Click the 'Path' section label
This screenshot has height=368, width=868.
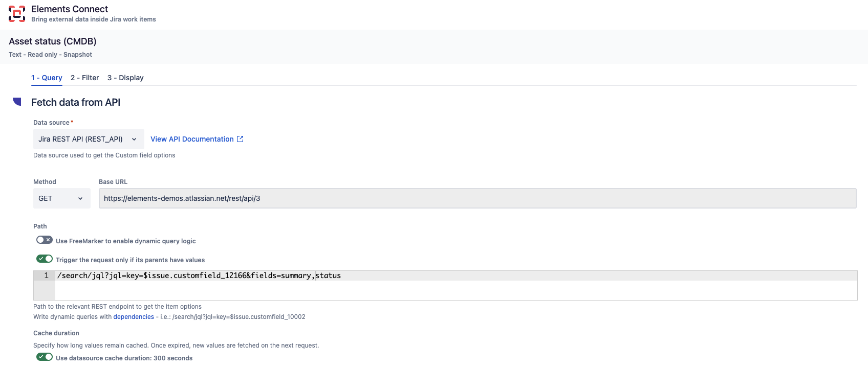tap(40, 226)
